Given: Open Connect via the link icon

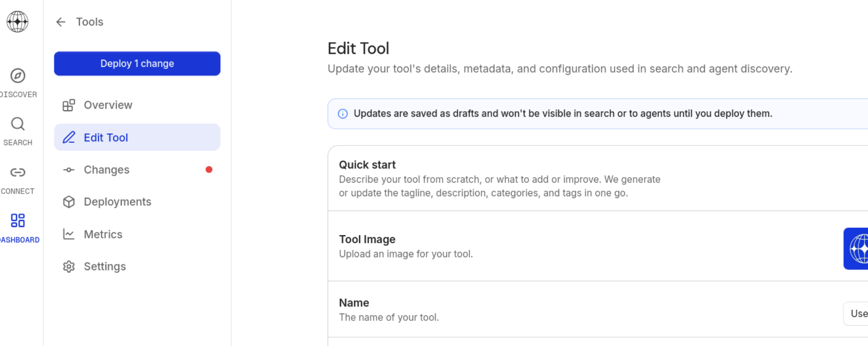Looking at the screenshot, I should (x=18, y=173).
